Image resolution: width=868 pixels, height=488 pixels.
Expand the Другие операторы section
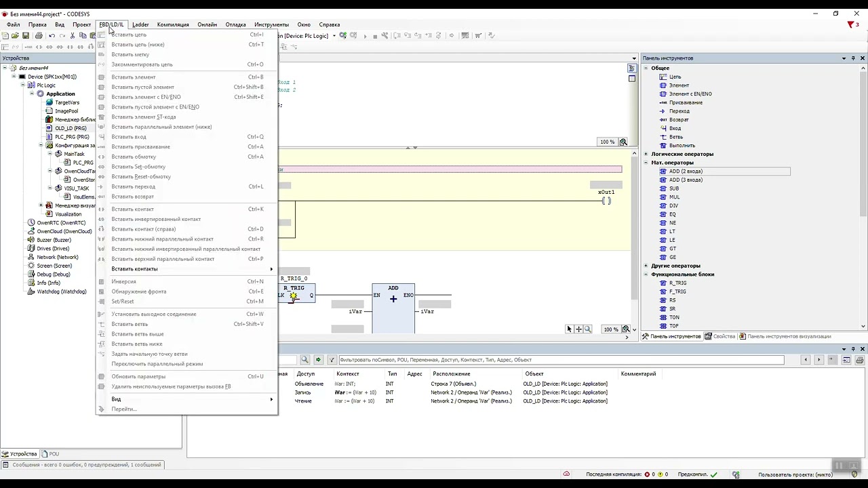click(646, 266)
